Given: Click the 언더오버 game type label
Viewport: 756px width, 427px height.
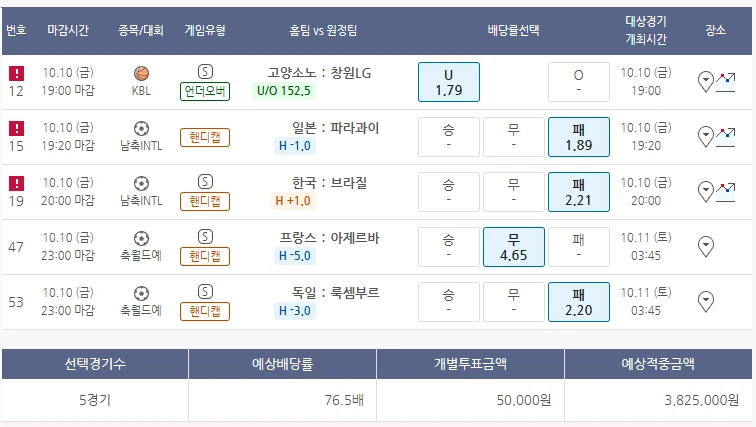Looking at the screenshot, I should [x=205, y=92].
